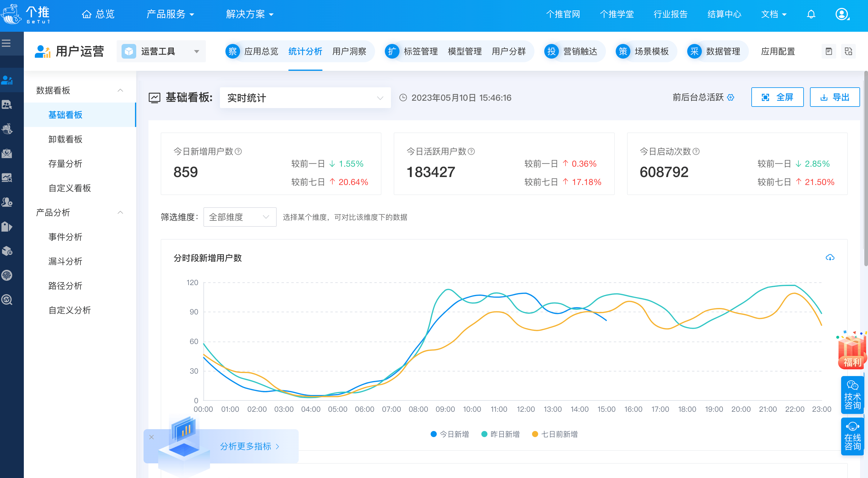Screen dimensions: 868x478
Task: Click the 全屏 fullscreen button
Action: tap(777, 97)
